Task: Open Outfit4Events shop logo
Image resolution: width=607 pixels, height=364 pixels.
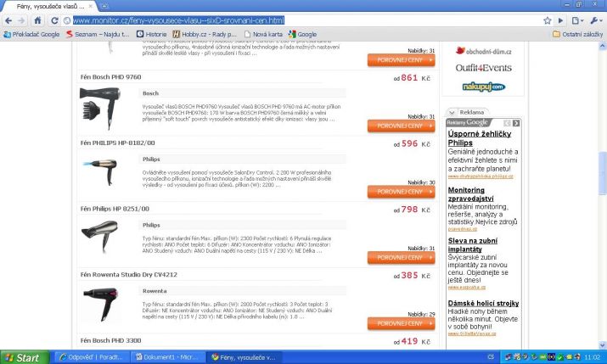Action: [484, 68]
